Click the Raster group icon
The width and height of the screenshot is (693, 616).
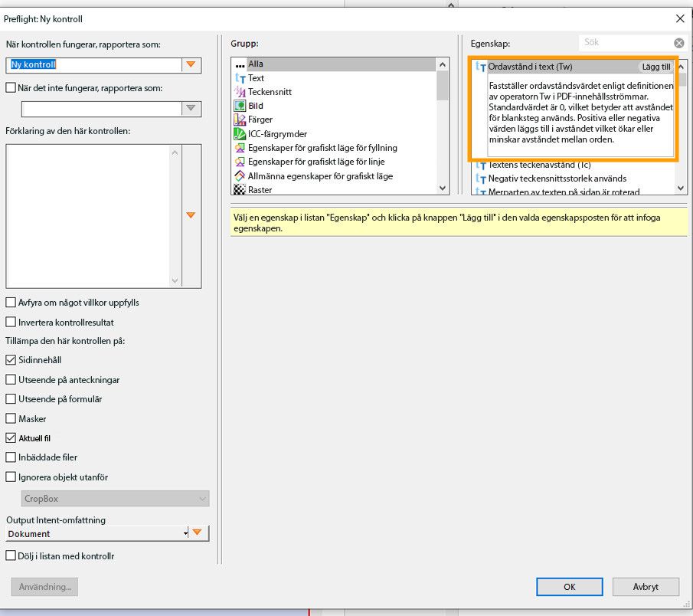240,190
